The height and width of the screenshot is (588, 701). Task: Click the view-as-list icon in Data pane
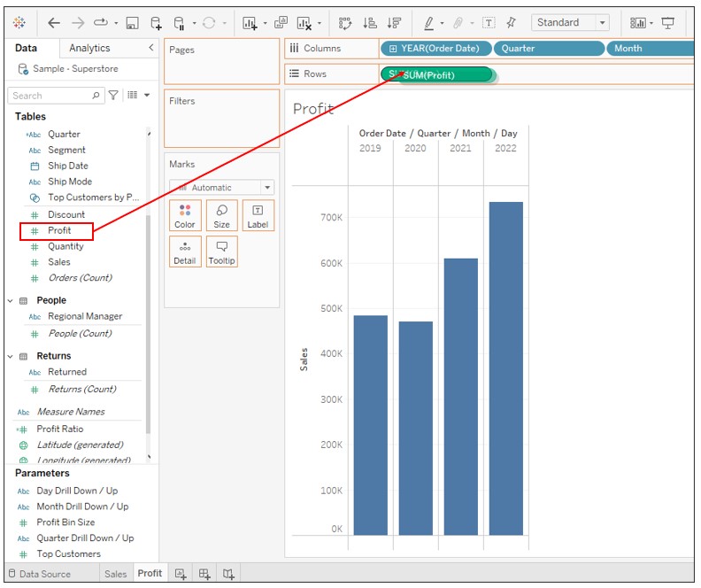coord(133,95)
